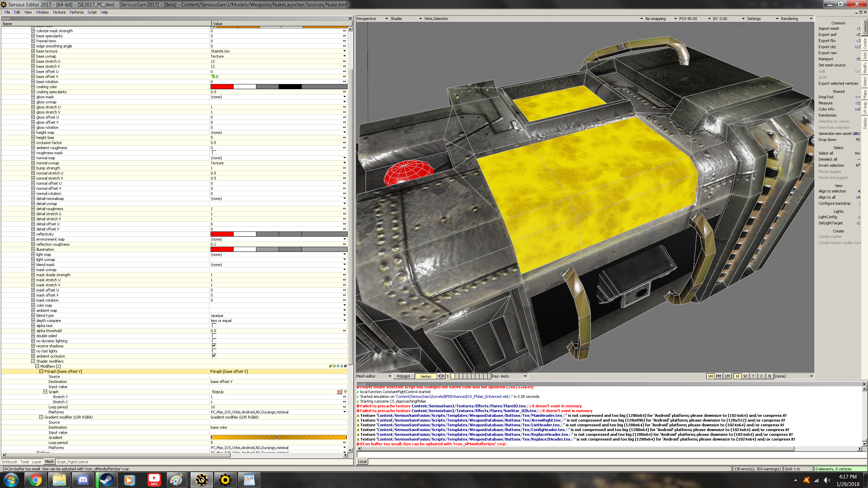Move modifier up with cyan up arrow
Screen dimensions: 868x488
click(342, 366)
